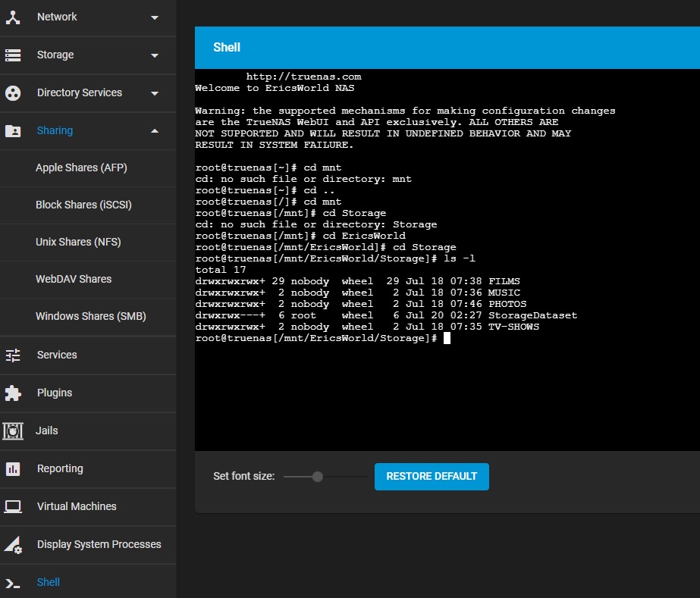Click the Virtual Machines laptop icon

point(12,506)
